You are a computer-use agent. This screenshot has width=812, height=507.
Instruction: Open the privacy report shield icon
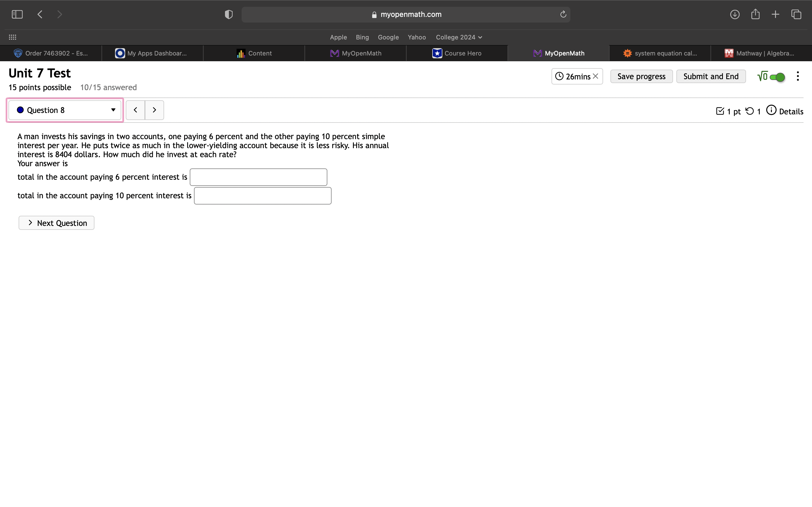point(228,14)
